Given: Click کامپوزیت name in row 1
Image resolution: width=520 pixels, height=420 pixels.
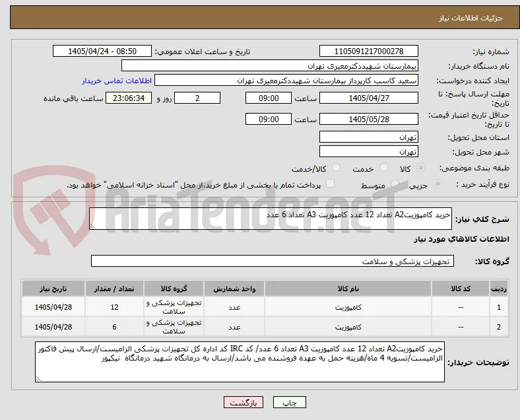Looking at the screenshot, I should point(348,307).
